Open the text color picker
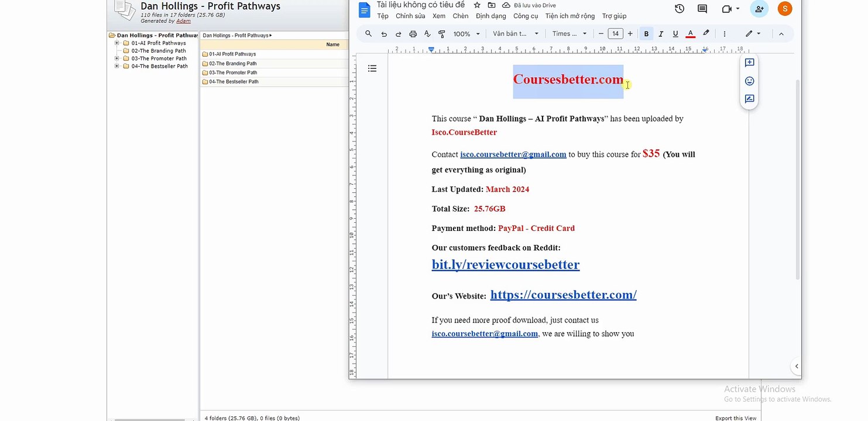 691,34
